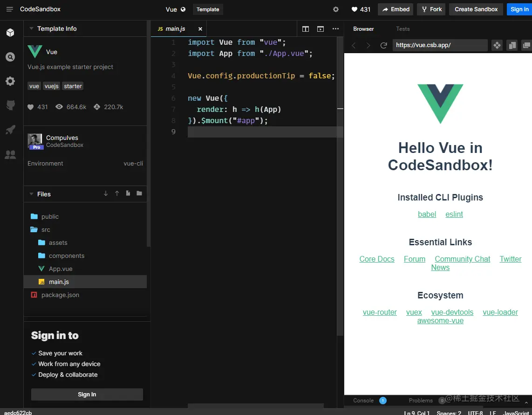Click the move preview window icon
The image size is (532, 415).
pos(497,45)
